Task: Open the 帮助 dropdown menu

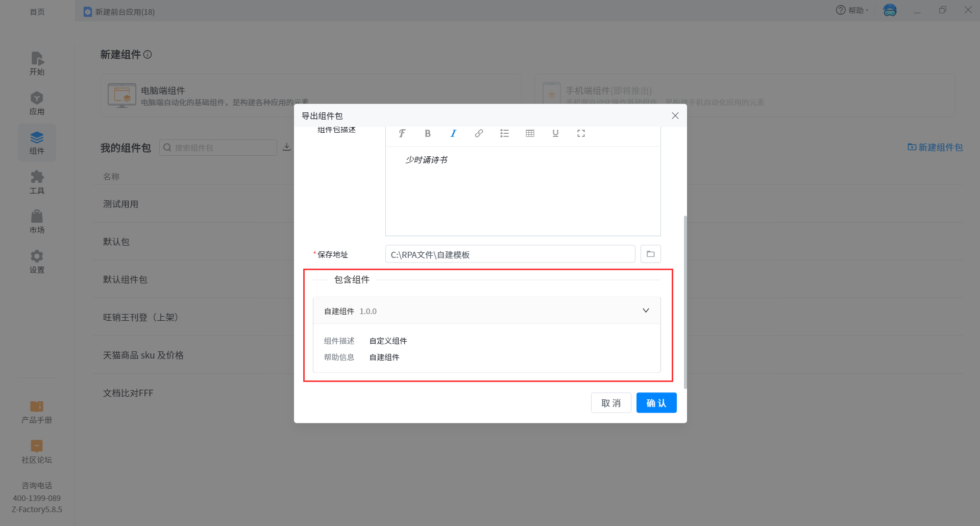Action: click(x=852, y=10)
